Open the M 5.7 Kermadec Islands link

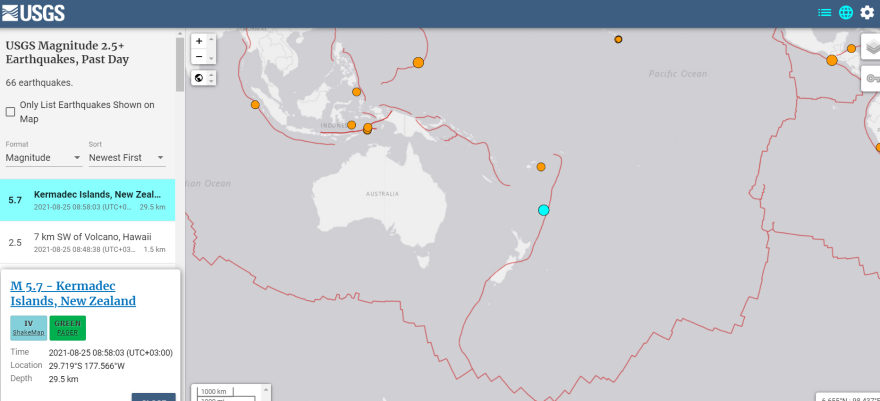point(73,293)
